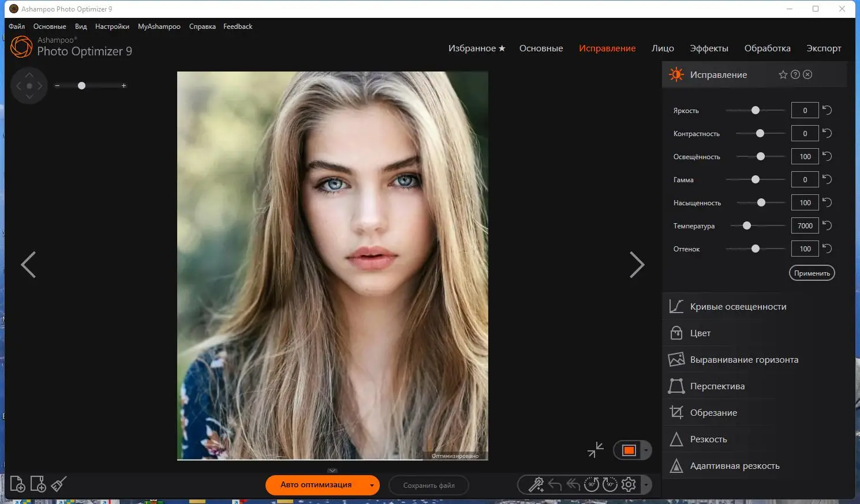Reset the Гамма value
This screenshot has height=504, width=860.
point(827,179)
